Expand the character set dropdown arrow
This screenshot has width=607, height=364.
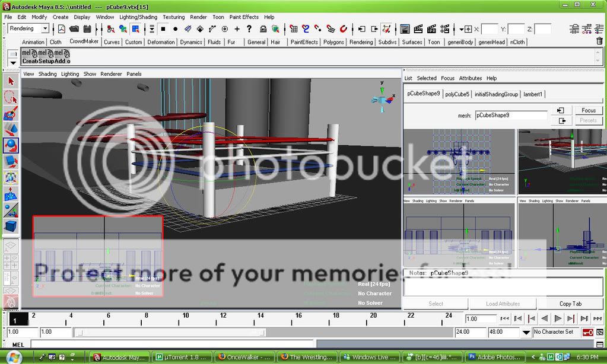pyautogui.click(x=526, y=333)
